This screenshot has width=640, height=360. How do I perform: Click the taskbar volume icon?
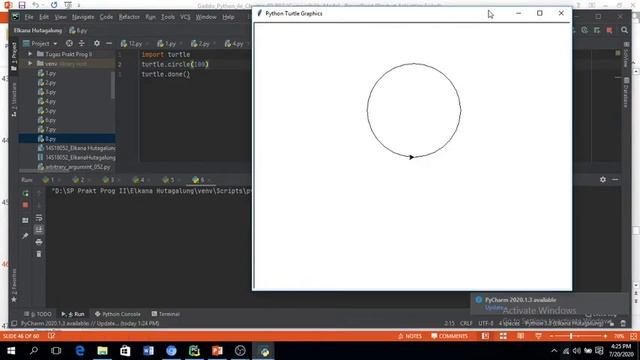(577, 351)
